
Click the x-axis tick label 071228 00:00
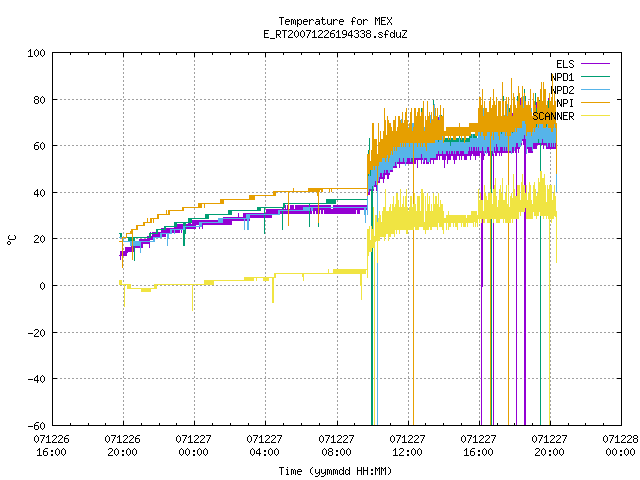[x=620, y=445]
